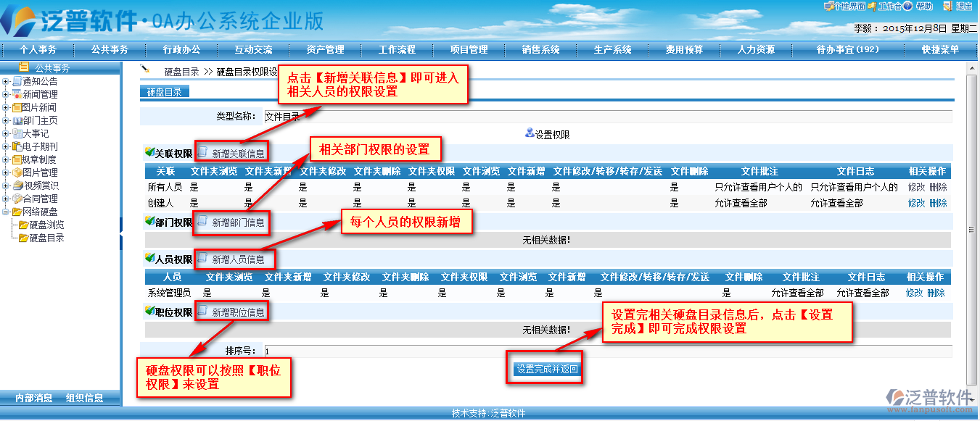The image size is (980, 421).
Task: Switch to the 硬盘目录 tab
Action: coord(165,92)
